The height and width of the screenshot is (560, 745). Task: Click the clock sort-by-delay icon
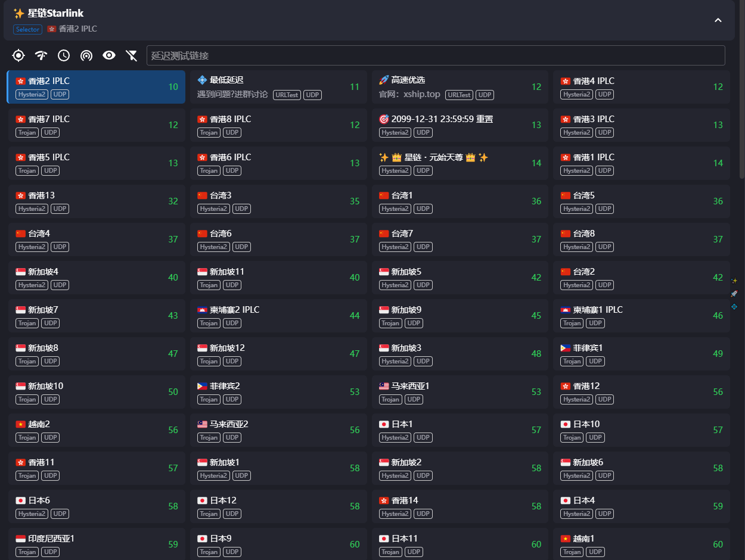click(64, 55)
